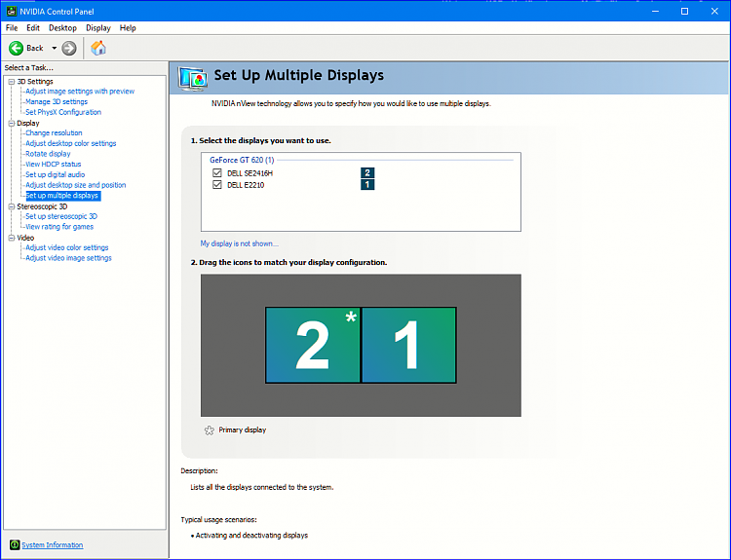
Task: Open Adjust image settings with preview
Action: tap(80, 92)
